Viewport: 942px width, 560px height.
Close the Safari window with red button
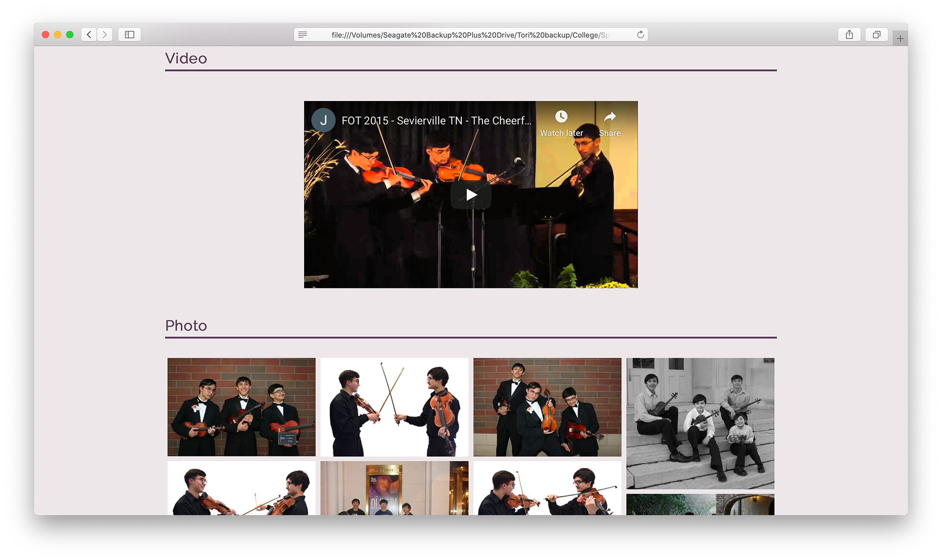(46, 34)
